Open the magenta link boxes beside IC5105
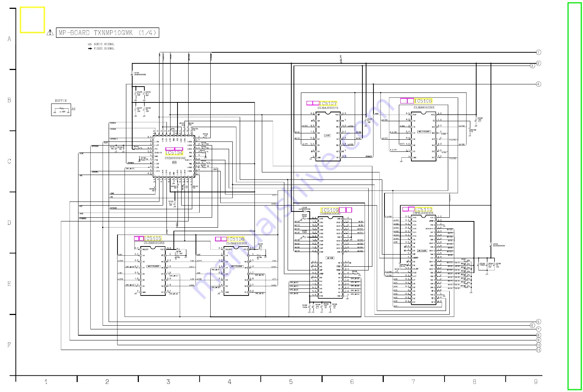583x392 pixels. (139, 239)
